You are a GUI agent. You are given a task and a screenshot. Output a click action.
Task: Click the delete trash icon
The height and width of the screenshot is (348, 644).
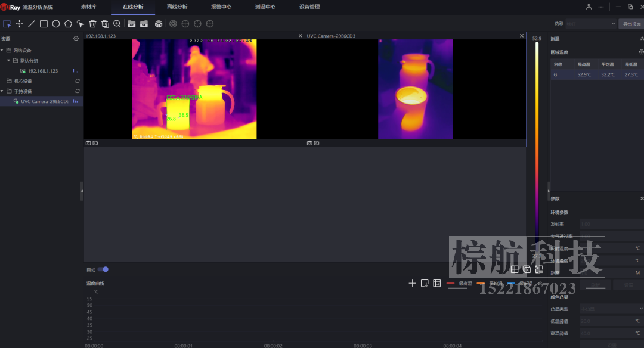click(93, 24)
